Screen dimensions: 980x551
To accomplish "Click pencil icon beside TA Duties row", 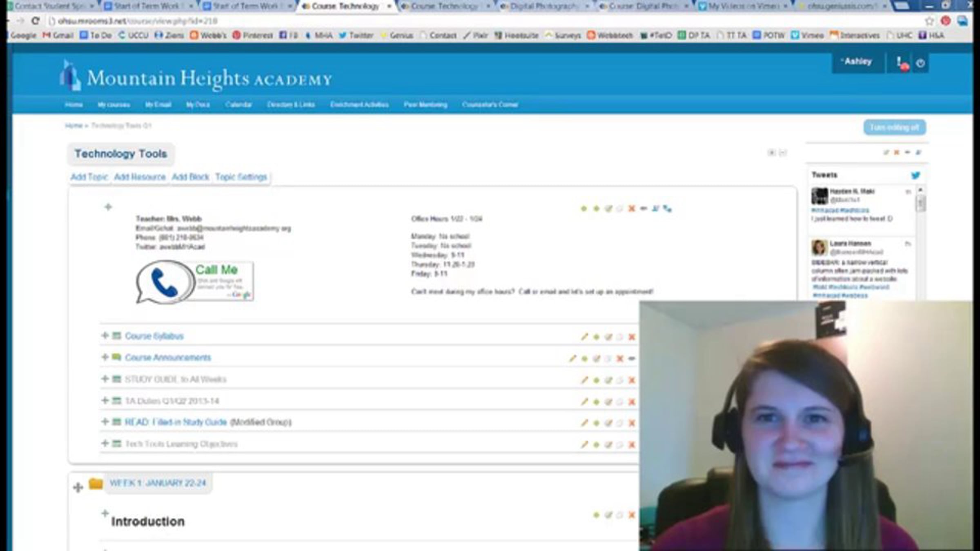I will (x=584, y=402).
